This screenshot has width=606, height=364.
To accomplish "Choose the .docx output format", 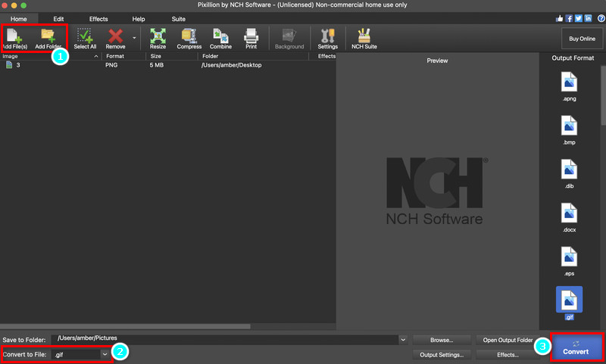I will coord(569,218).
